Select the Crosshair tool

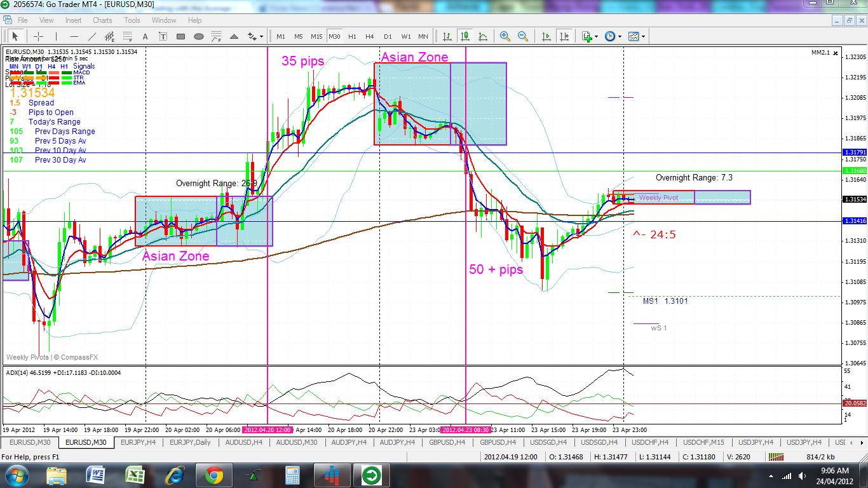(37, 36)
